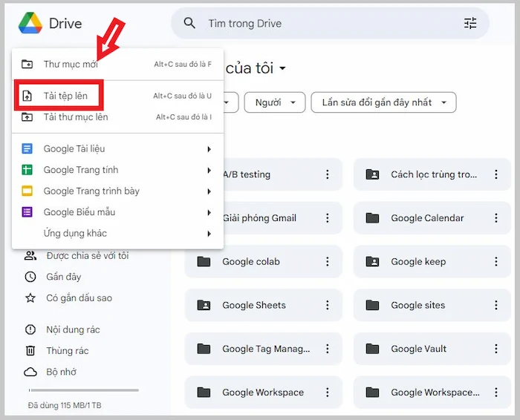Open Nội dung rác section
The width and height of the screenshot is (520, 420).
[73, 329]
